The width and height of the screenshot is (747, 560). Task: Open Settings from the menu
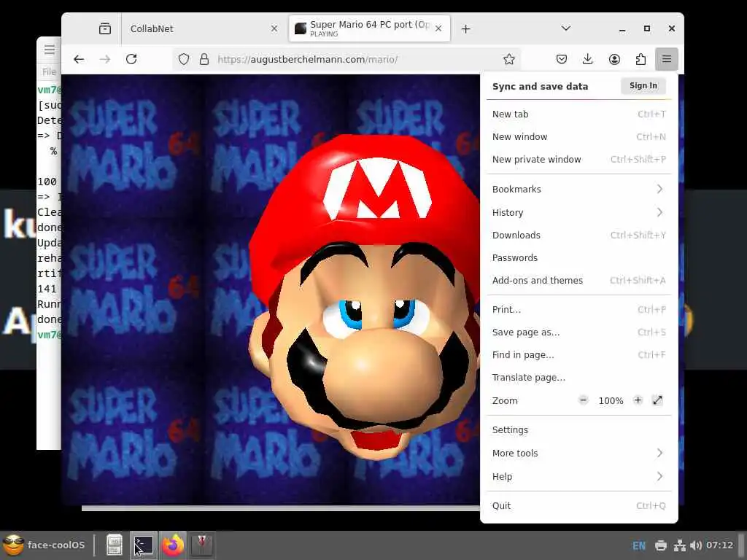click(x=578, y=430)
